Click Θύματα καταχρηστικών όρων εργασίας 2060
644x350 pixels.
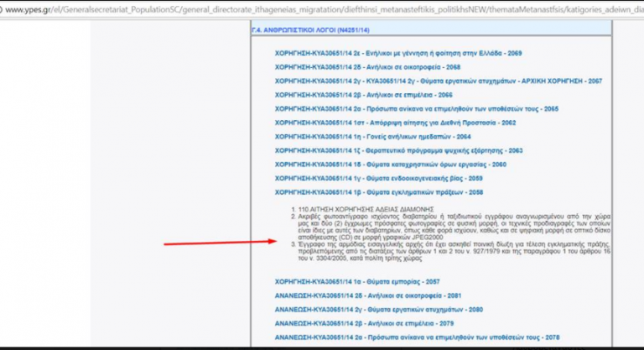tap(390, 165)
